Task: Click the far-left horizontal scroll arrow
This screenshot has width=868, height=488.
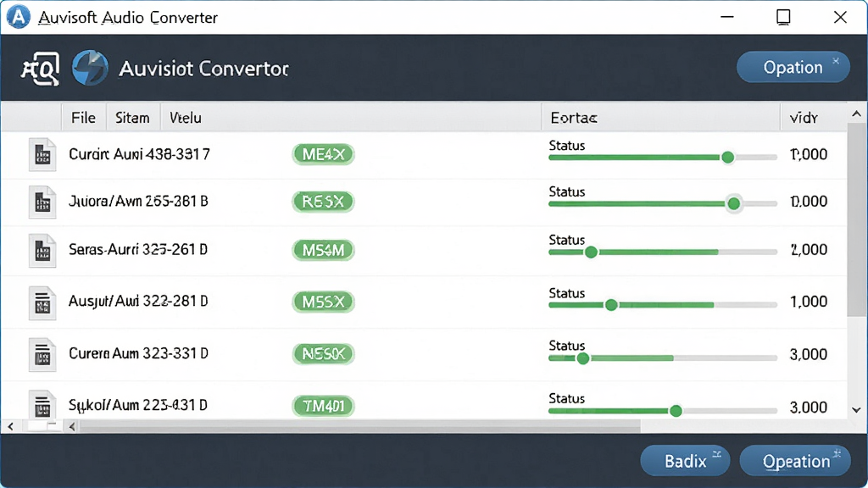Action: 10,427
